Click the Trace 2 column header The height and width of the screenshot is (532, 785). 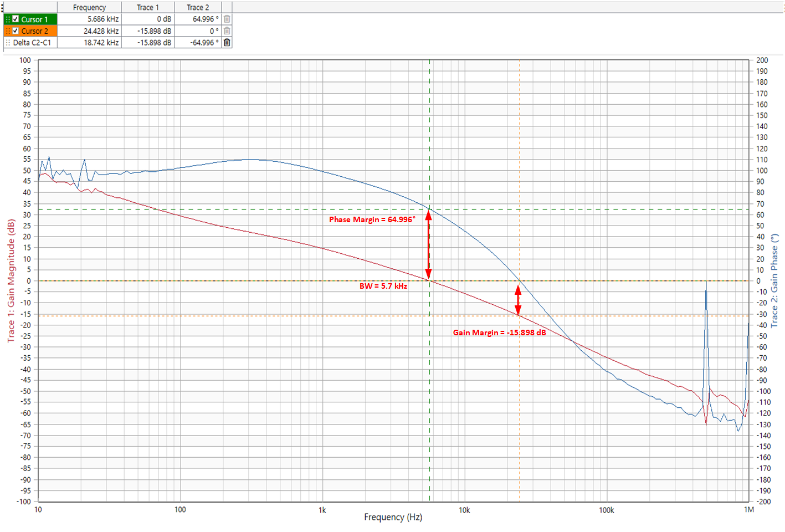[198, 7]
